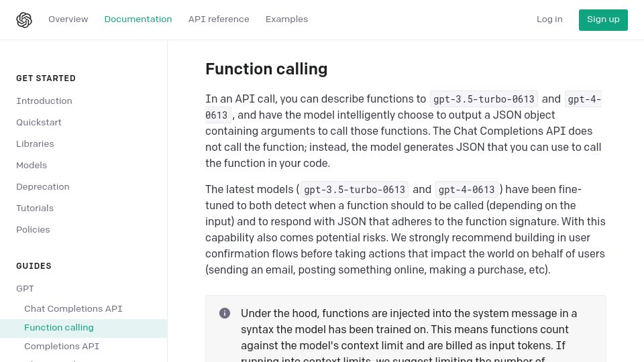Screen dimensions: 644x362
Task: Open Tutorials in sidebar
Action: click(x=35, y=208)
